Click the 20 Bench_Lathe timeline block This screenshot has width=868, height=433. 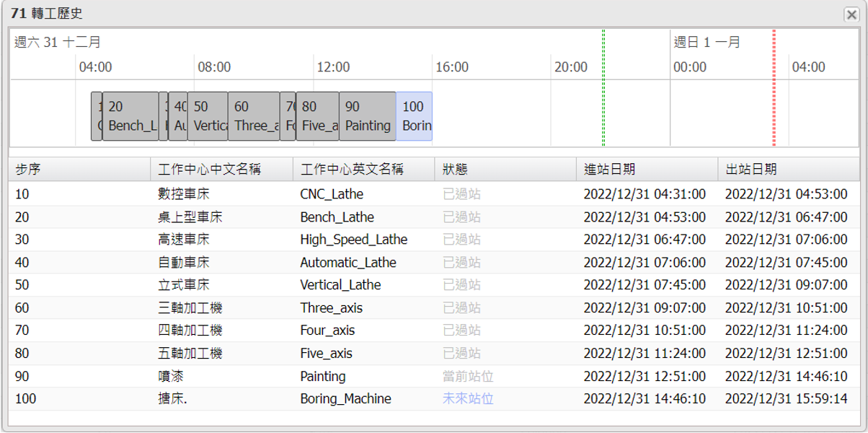click(x=130, y=116)
